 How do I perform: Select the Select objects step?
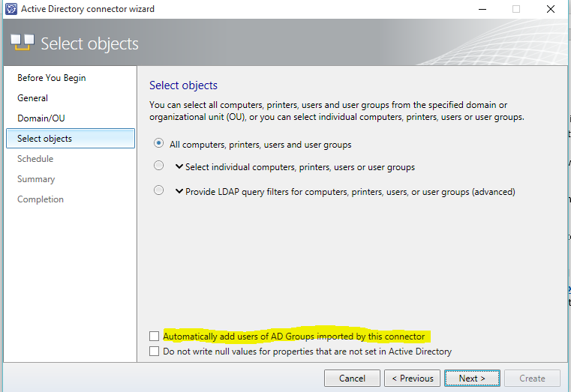point(71,138)
